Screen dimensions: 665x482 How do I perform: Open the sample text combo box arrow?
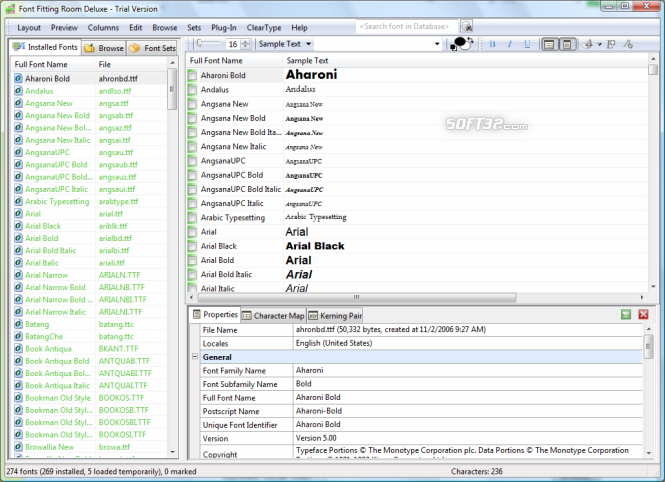pyautogui.click(x=437, y=44)
